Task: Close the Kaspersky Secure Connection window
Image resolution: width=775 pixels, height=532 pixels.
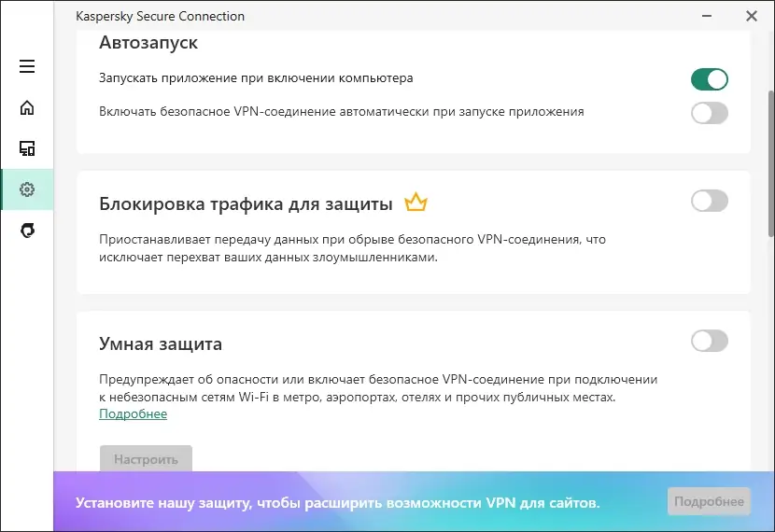Action: 752,16
